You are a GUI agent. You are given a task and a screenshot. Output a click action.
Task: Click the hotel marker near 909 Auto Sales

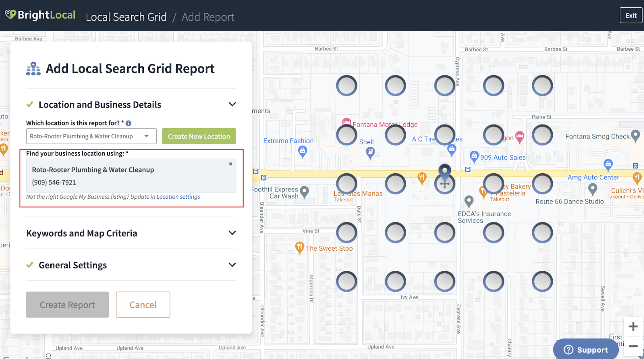[x=520, y=137]
